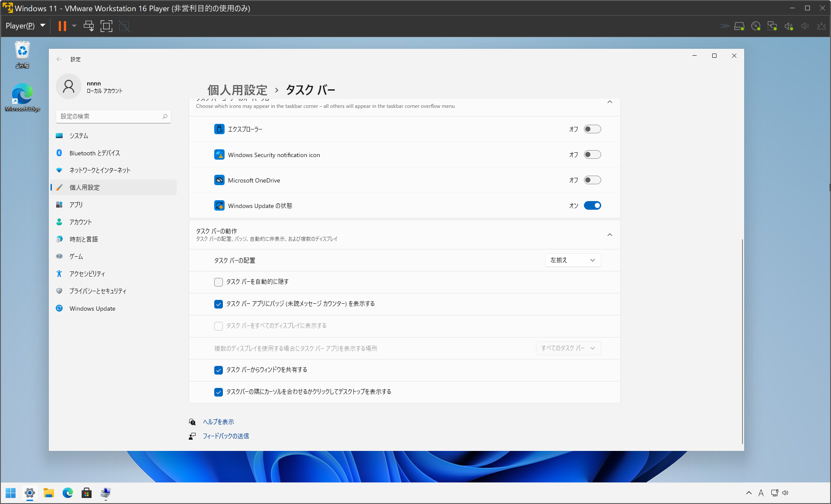Uncheck the badge (未読メッセージ カウンター) checkbox
The height and width of the screenshot is (504, 831).
pos(219,304)
